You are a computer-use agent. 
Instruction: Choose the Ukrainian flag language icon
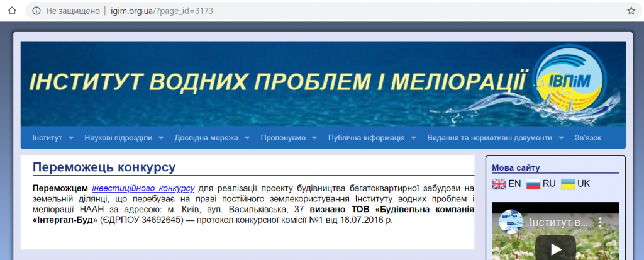(x=568, y=184)
